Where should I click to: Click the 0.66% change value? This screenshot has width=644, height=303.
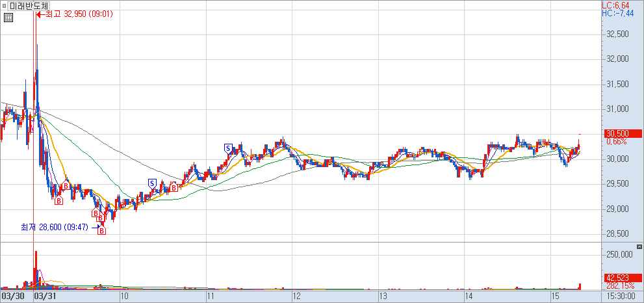(616, 142)
